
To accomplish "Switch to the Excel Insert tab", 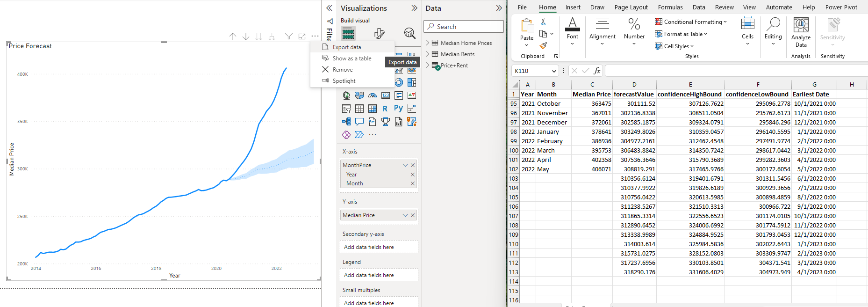I will coord(573,7).
